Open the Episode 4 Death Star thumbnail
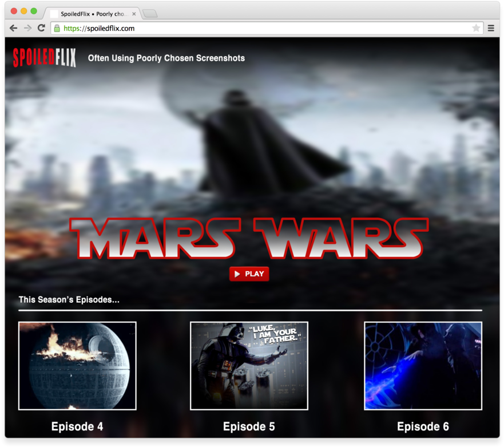Screen dimensions: 504x447 tap(77, 366)
